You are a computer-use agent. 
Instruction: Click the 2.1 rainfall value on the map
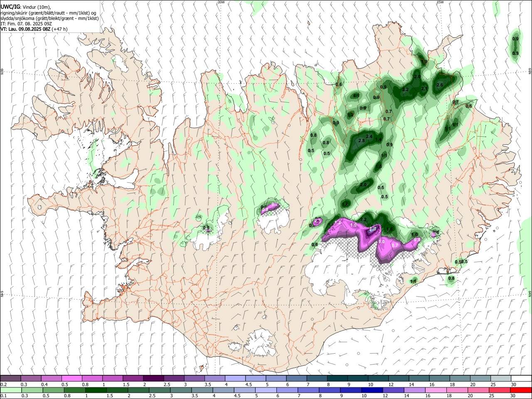tap(424, 89)
